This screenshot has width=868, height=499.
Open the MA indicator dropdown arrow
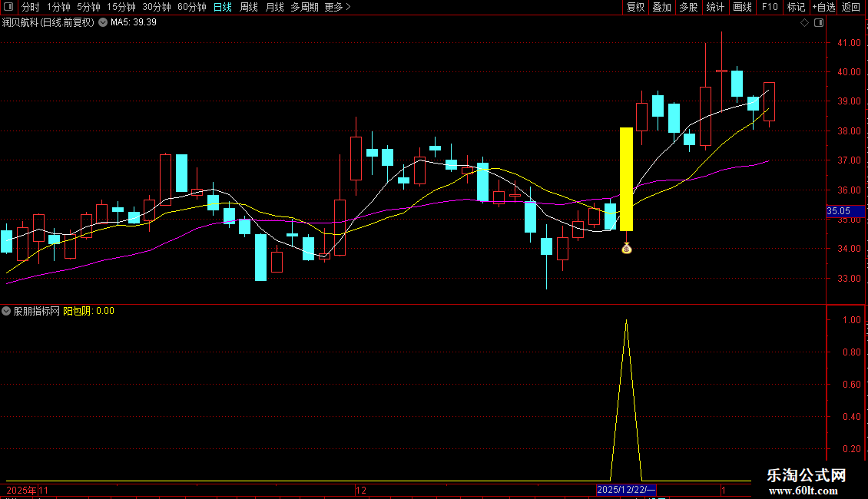pyautogui.click(x=103, y=23)
